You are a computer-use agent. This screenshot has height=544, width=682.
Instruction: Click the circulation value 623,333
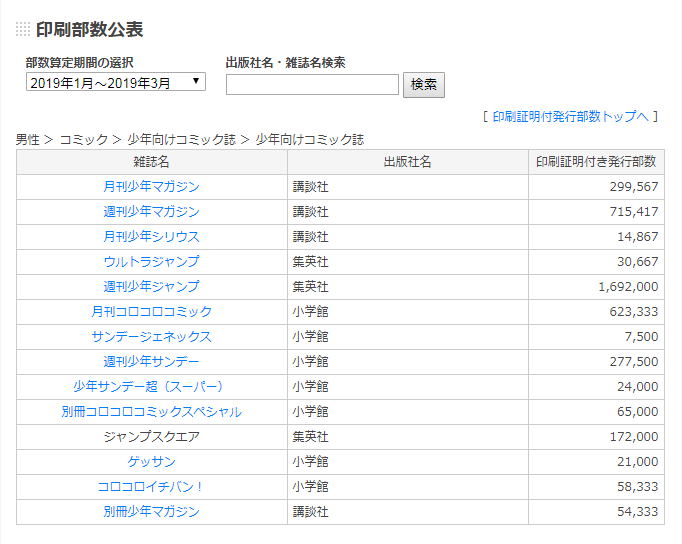click(634, 312)
